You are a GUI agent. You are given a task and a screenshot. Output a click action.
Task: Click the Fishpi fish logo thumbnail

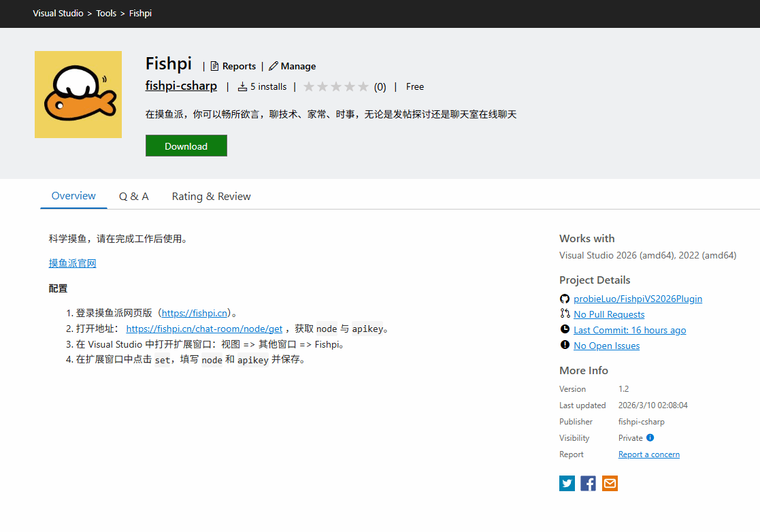[78, 95]
